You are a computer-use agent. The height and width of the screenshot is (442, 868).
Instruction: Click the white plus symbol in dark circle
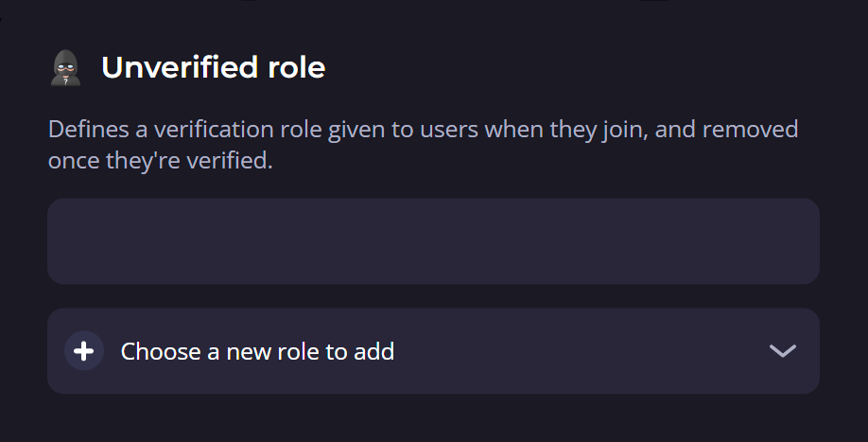pyautogui.click(x=84, y=351)
